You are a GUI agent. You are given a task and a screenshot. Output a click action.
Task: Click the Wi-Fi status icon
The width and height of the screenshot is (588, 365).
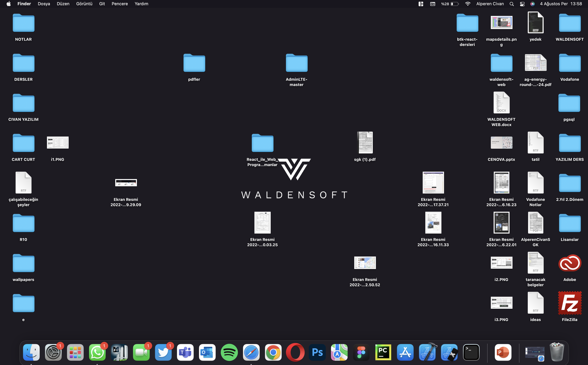click(x=468, y=4)
